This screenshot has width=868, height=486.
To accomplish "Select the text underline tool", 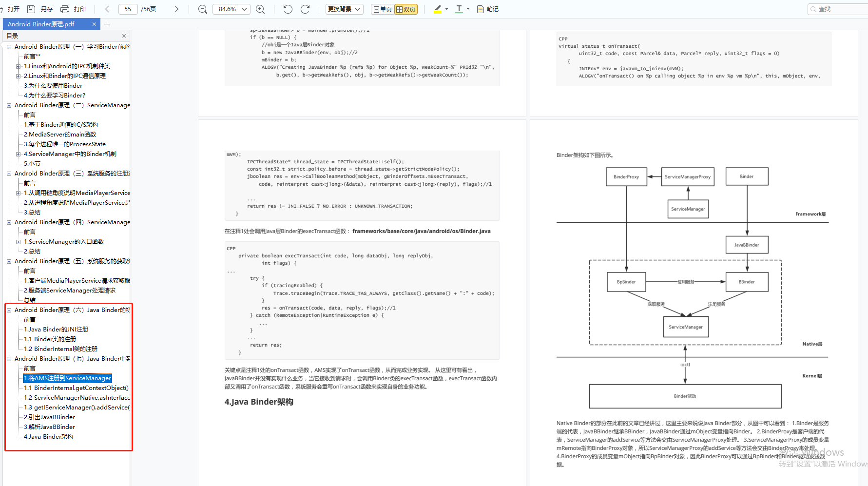I will tap(459, 9).
